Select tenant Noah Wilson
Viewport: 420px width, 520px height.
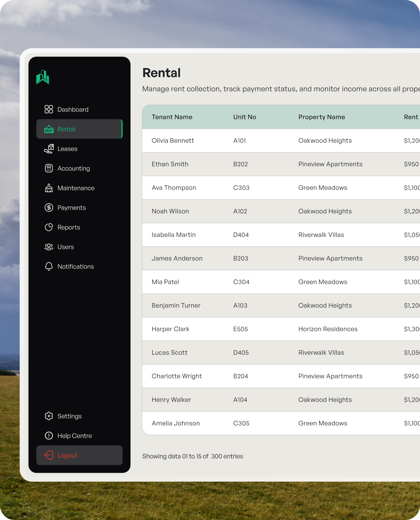click(x=170, y=211)
